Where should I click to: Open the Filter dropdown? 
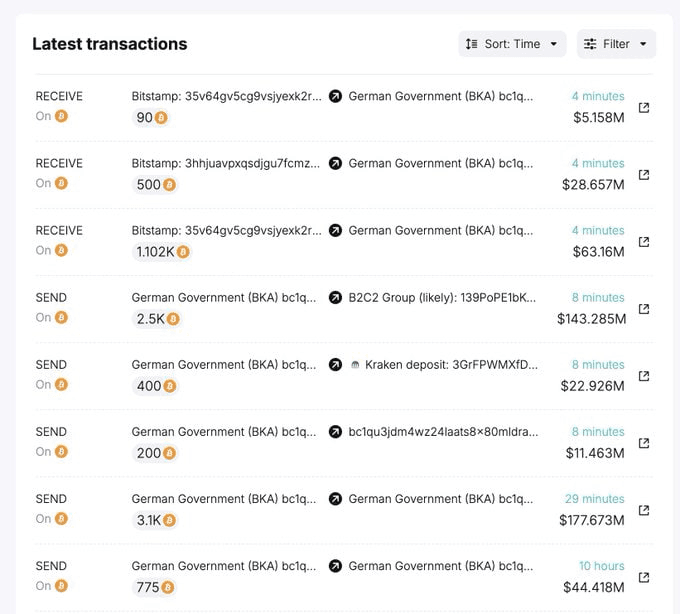tap(616, 44)
